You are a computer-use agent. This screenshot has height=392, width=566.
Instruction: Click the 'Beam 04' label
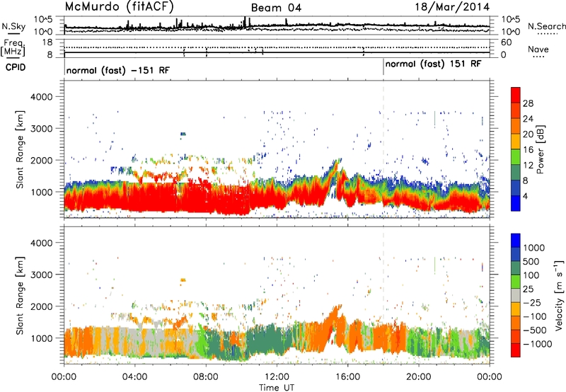pos(276,8)
